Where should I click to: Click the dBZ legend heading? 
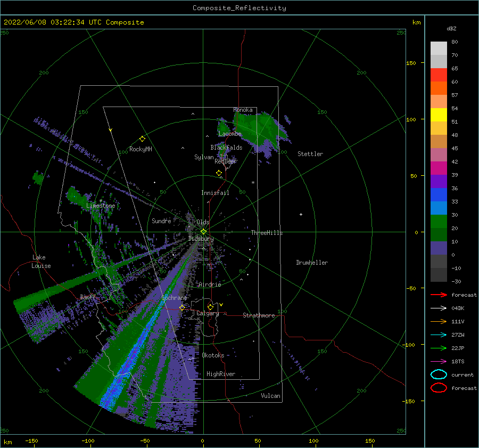coord(451,28)
